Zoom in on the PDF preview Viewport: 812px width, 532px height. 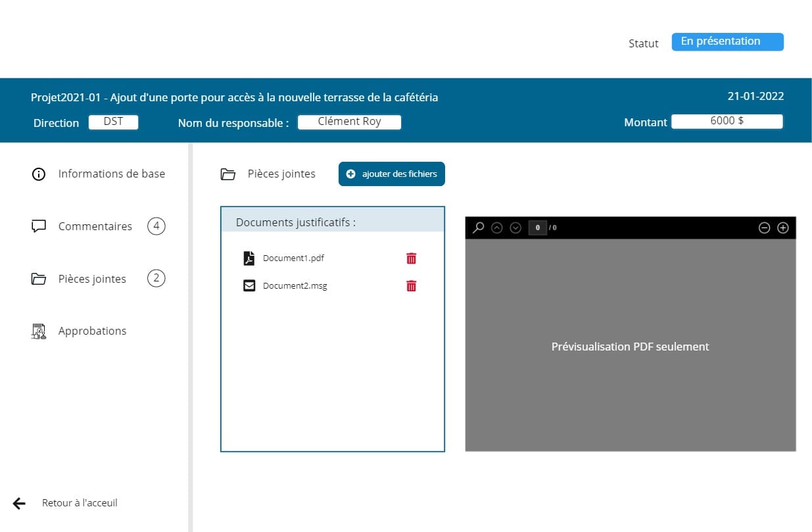click(783, 228)
